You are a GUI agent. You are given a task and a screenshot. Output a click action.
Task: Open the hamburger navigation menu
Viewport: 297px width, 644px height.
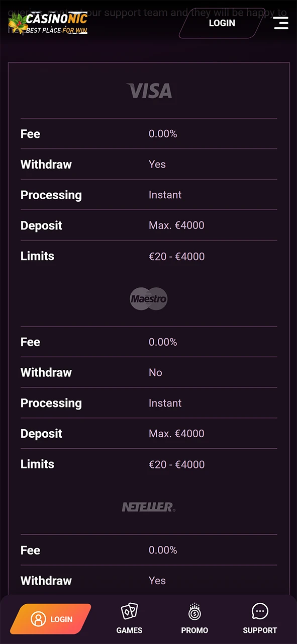[x=281, y=23]
